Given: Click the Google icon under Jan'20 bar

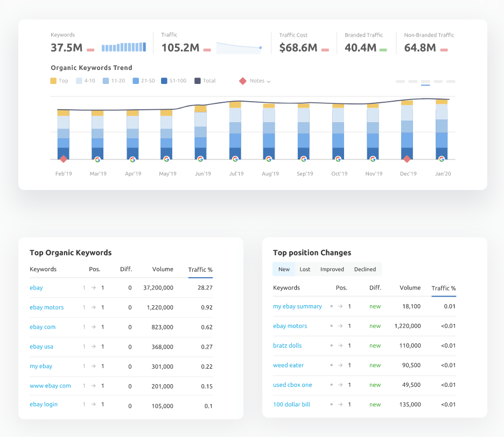Looking at the screenshot, I should [442, 159].
